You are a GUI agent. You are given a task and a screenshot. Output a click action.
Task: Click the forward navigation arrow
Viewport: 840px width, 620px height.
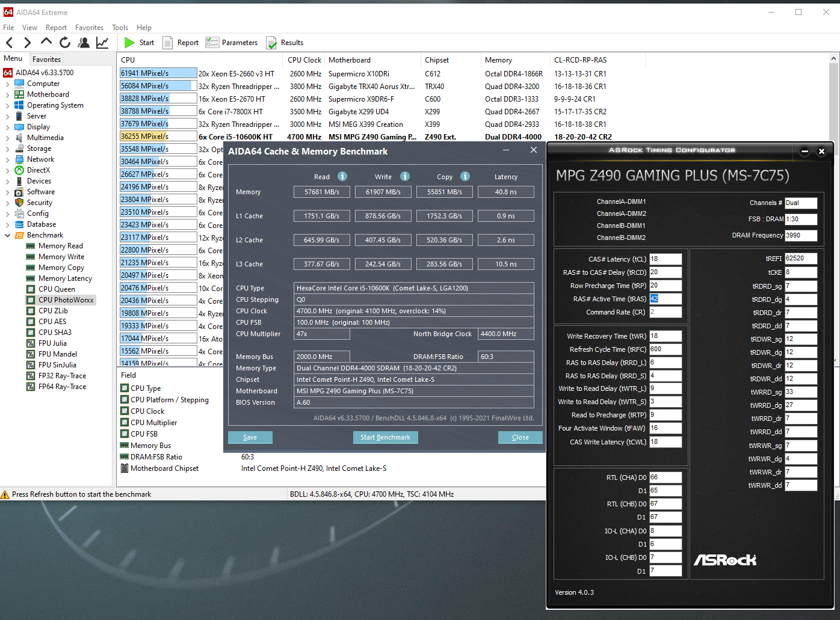pos(28,42)
